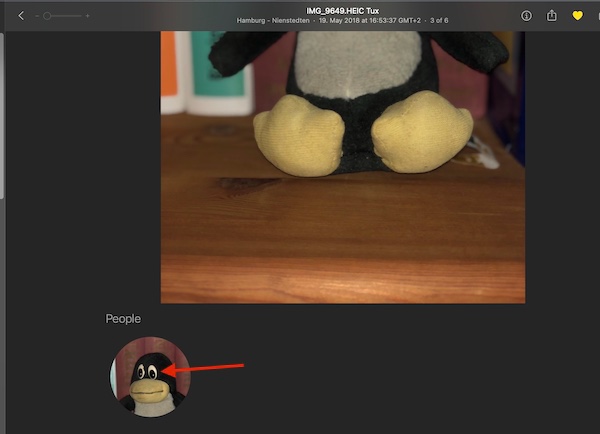Click the IMG_9649.HEIC Tux title
Screen dimensions: 600x434
(x=342, y=11)
